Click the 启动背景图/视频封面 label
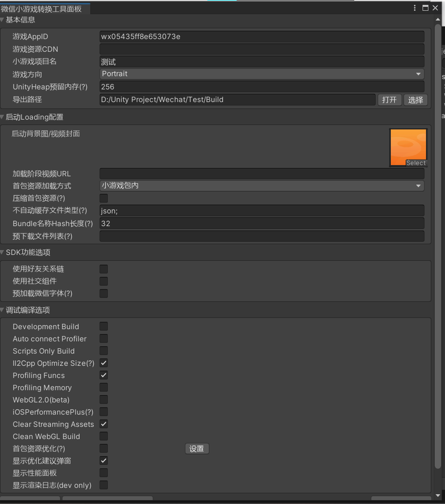The height and width of the screenshot is (504, 445). (46, 134)
